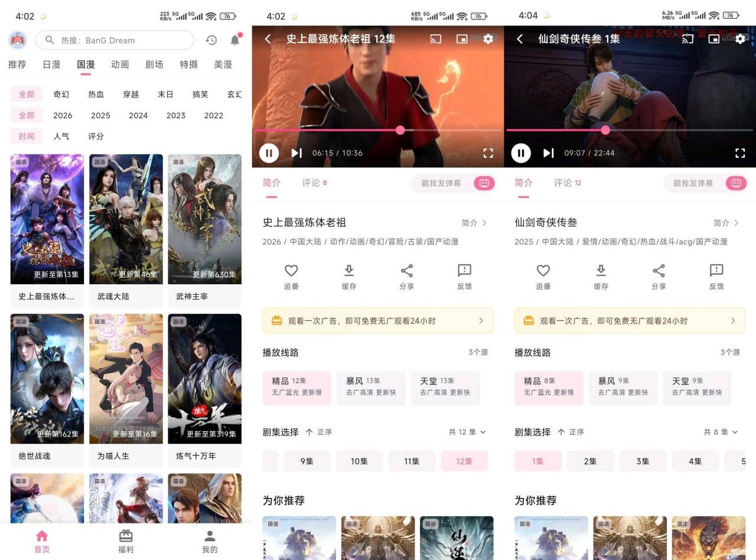Expand the 共8集 episode list
The height and width of the screenshot is (560, 756).
719,432
